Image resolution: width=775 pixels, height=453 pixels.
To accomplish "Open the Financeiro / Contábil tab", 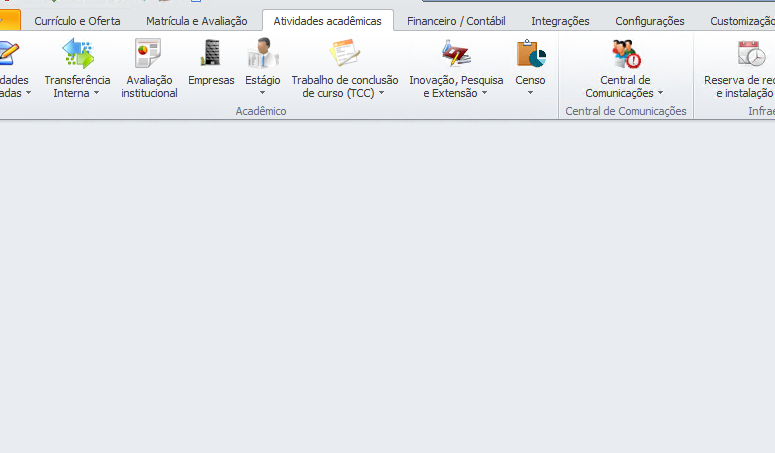I will (x=456, y=21).
